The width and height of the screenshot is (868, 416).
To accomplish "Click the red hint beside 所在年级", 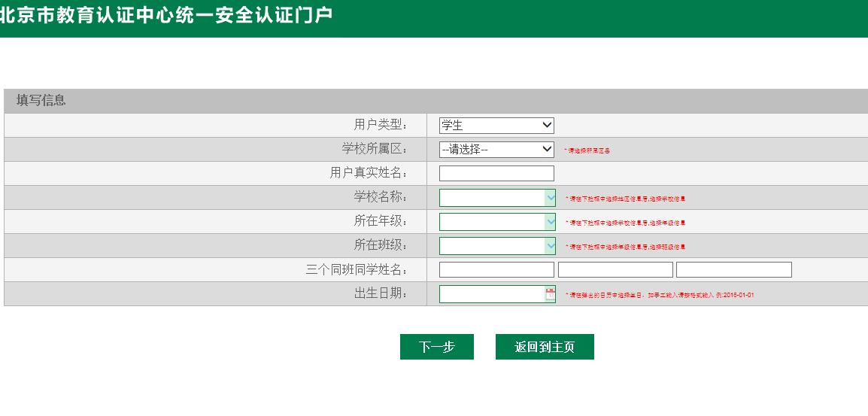I will (x=626, y=223).
